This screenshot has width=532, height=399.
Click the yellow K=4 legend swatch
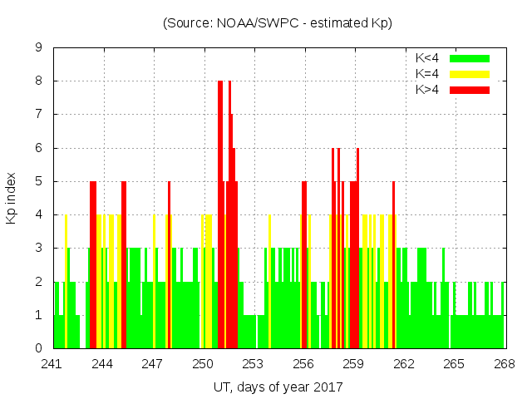(x=470, y=74)
